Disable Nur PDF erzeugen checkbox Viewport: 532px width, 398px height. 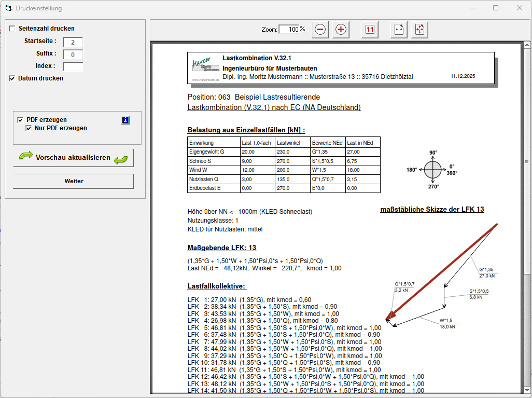(x=29, y=128)
